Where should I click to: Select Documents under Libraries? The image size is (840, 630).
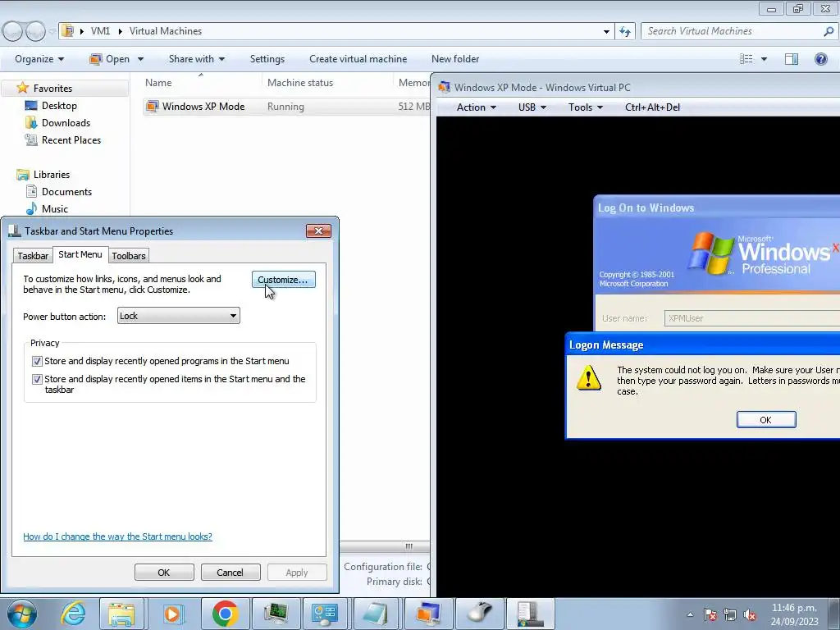(x=66, y=192)
